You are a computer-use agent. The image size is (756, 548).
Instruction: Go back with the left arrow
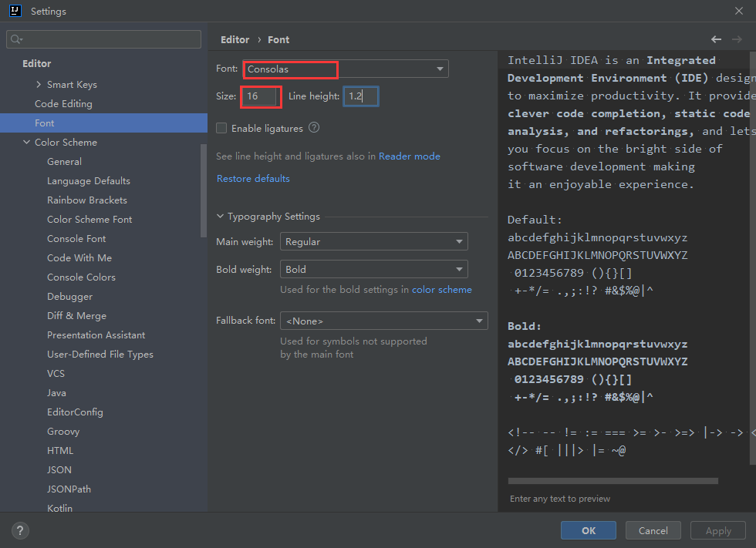[x=716, y=39]
